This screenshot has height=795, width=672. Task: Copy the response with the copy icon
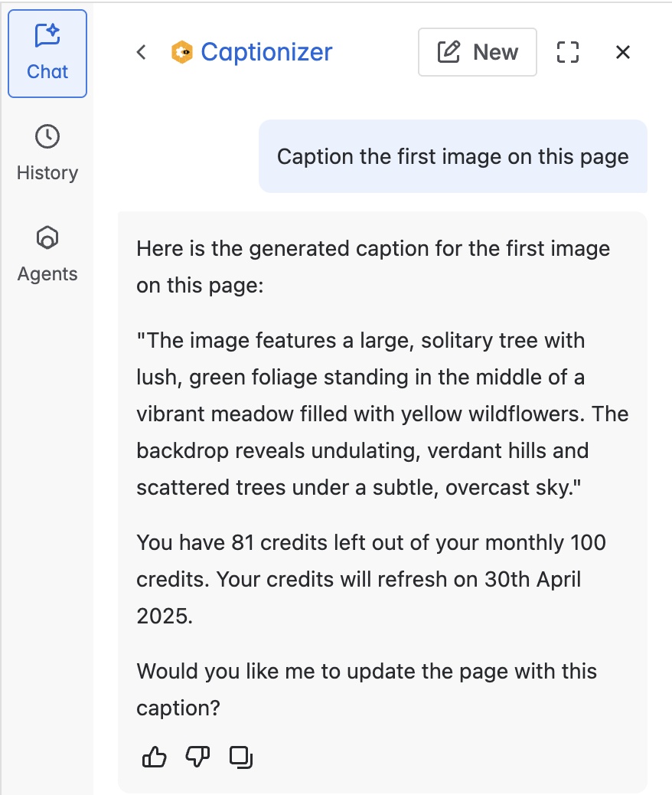coord(241,757)
